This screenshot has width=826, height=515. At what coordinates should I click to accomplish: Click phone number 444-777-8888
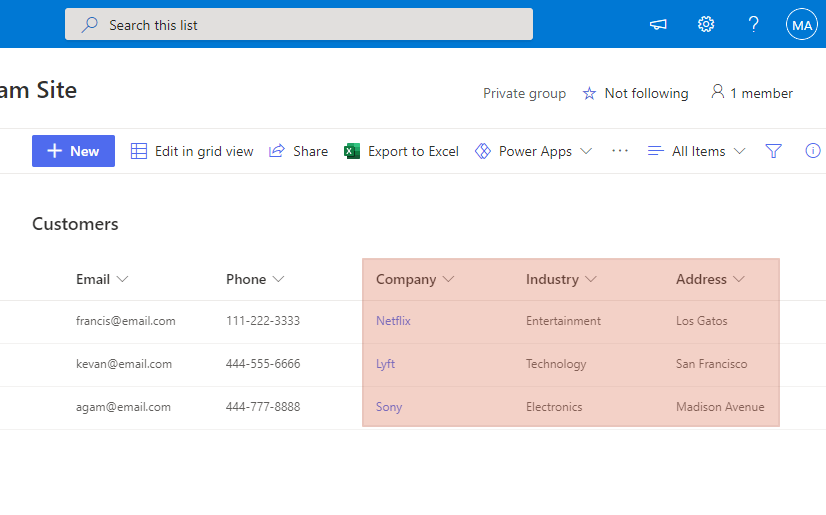(263, 407)
